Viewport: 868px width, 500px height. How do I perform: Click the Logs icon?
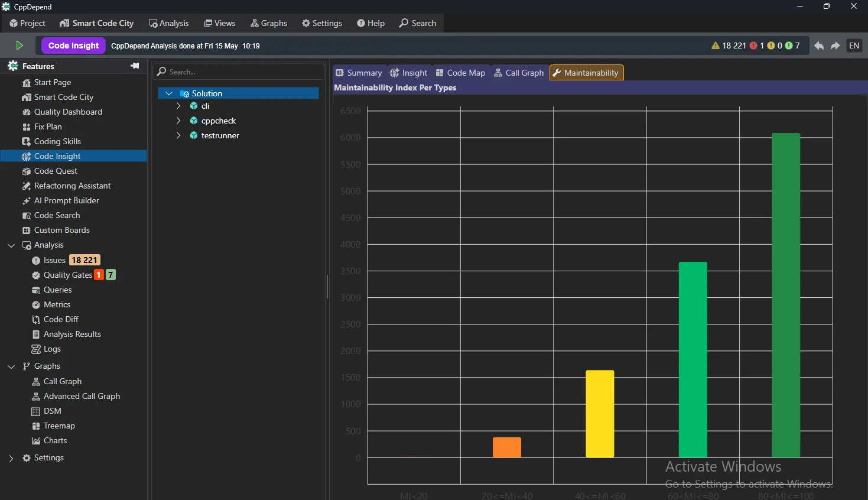[35, 349]
